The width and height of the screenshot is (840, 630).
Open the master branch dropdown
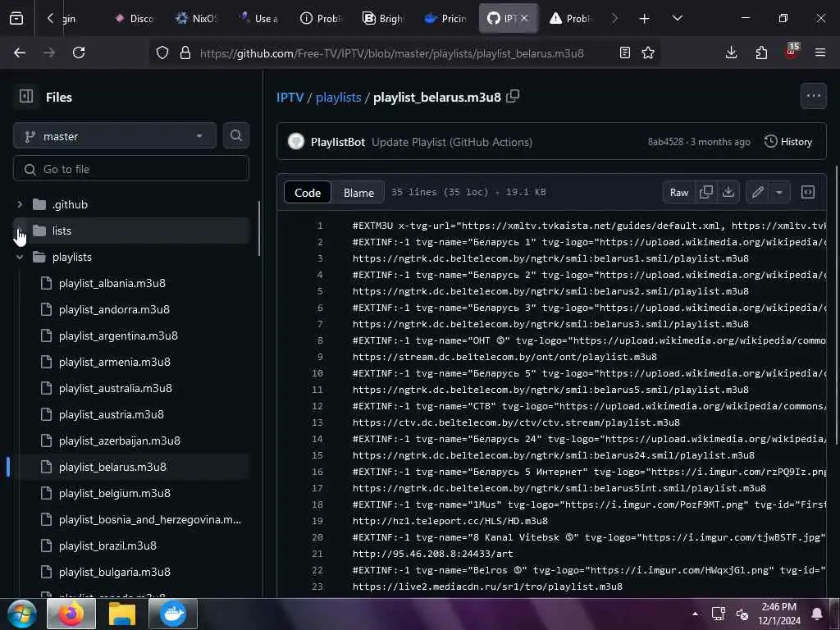click(115, 136)
